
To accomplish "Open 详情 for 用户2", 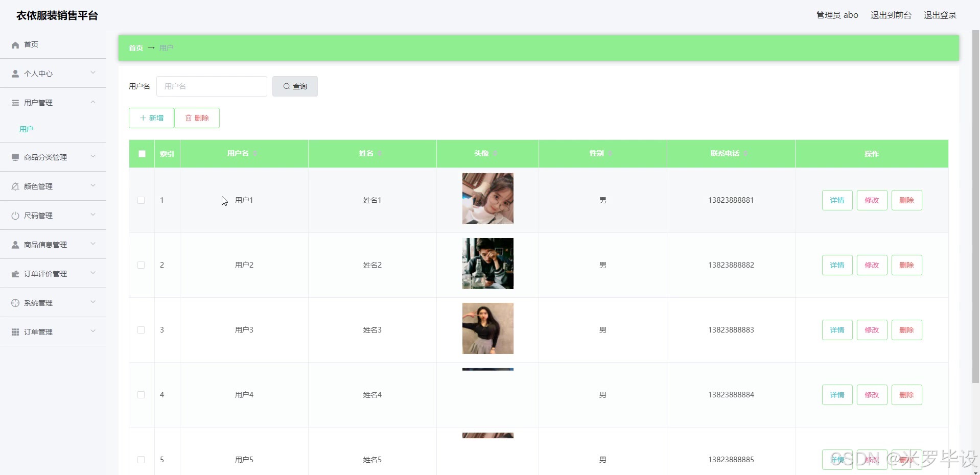I will (837, 265).
